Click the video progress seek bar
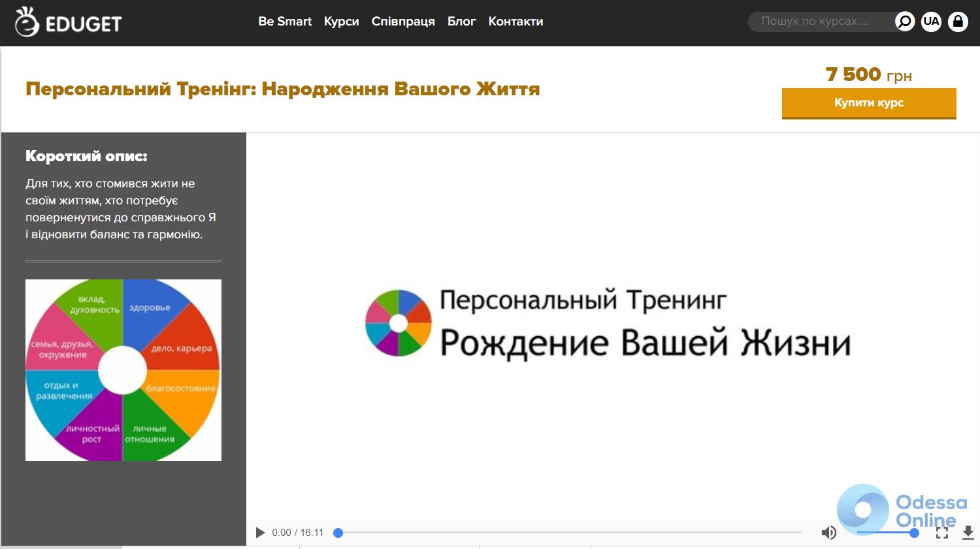The image size is (980, 549). tap(568, 533)
